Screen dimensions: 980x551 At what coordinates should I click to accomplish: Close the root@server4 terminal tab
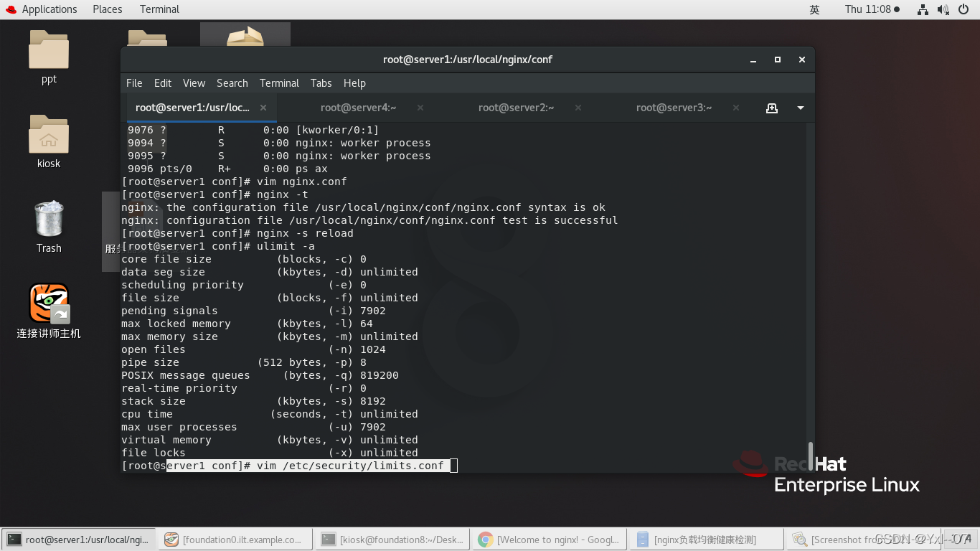click(x=420, y=108)
